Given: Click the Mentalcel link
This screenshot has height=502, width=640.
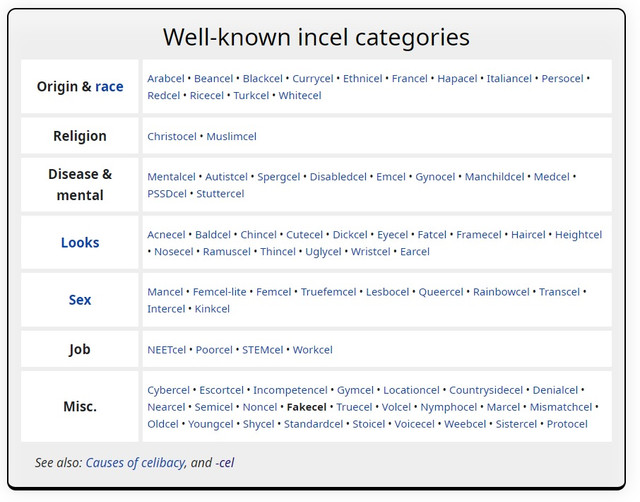Looking at the screenshot, I should tap(172, 177).
